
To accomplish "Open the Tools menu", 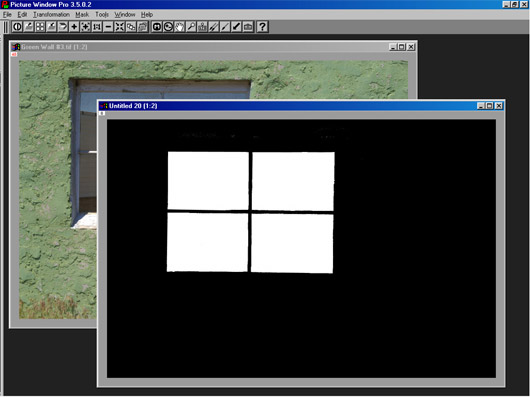I will pos(102,15).
